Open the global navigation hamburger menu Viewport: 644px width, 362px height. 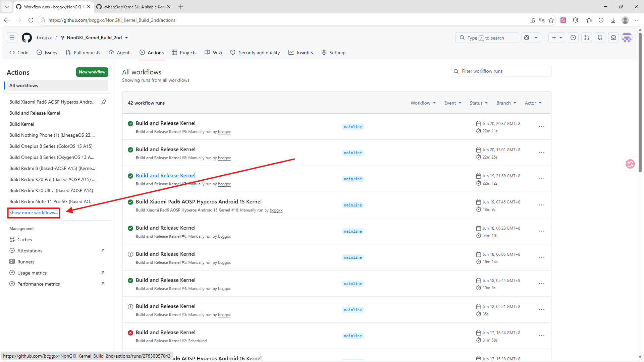coord(12,38)
